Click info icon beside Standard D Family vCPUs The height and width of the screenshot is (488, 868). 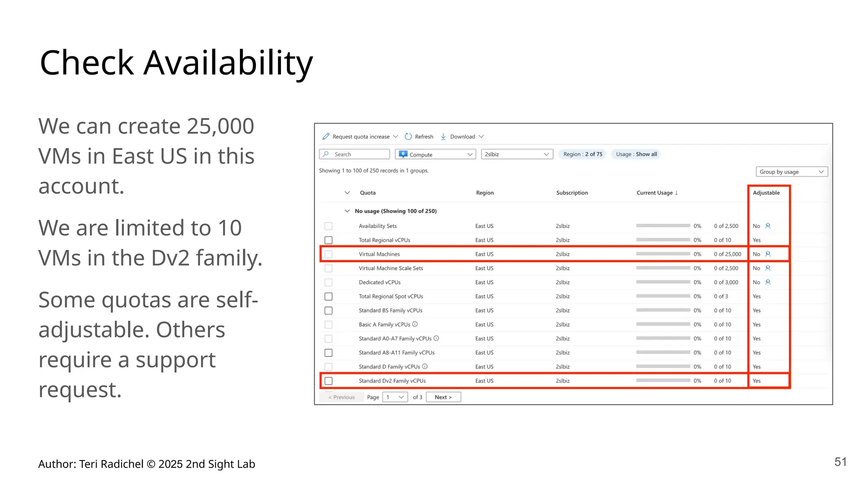[x=425, y=366]
